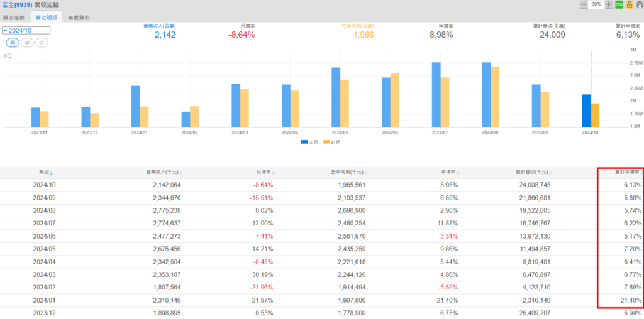
Task: Click the 2024/07 row period cell
Action: pyautogui.click(x=43, y=224)
